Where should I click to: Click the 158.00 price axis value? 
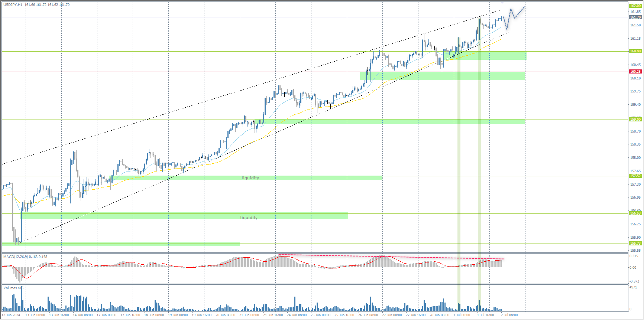(635, 158)
